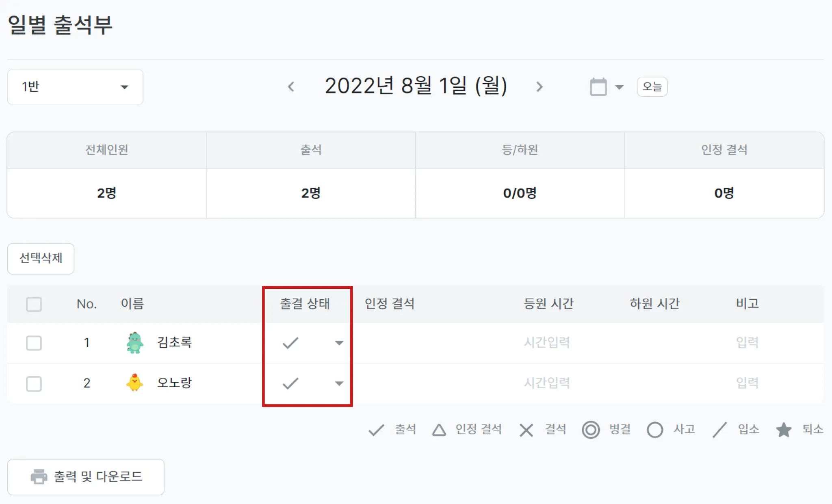832x504 pixels.
Task: Click the 결석 X icon in the legend
Action: 526,430
